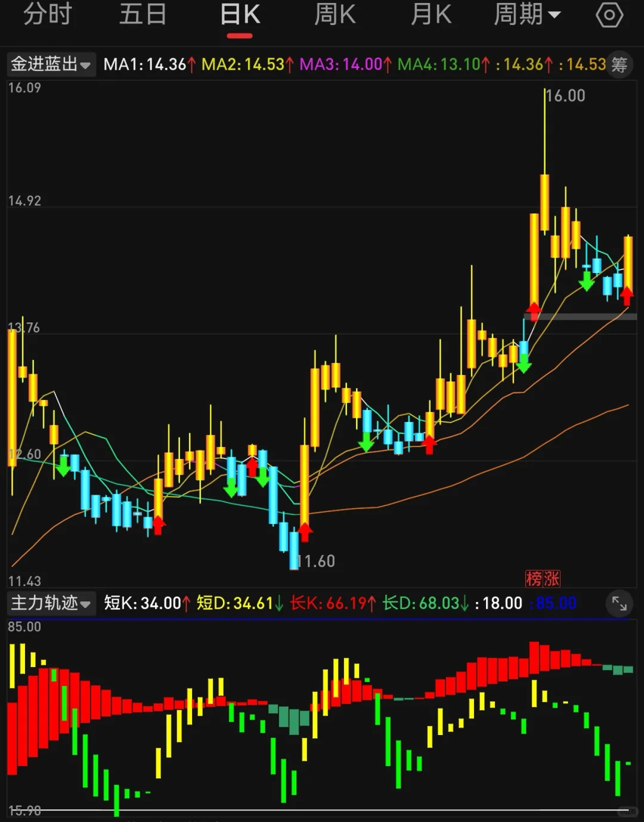This screenshot has height=822, width=644.
Task: Open the 筹 chip distribution button
Action: [x=620, y=64]
